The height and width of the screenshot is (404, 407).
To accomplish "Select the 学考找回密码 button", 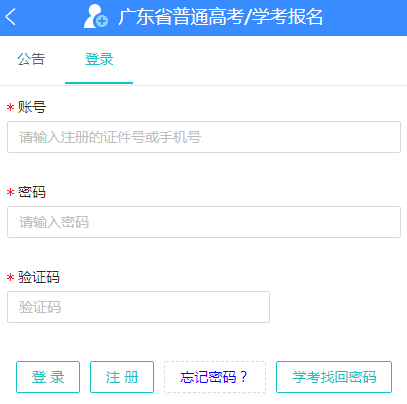I will [x=334, y=377].
